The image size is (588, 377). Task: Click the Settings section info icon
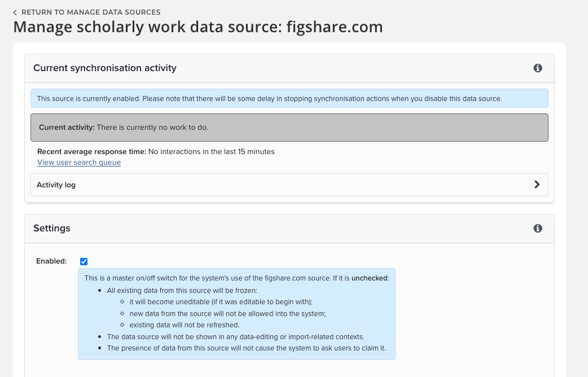(x=538, y=229)
